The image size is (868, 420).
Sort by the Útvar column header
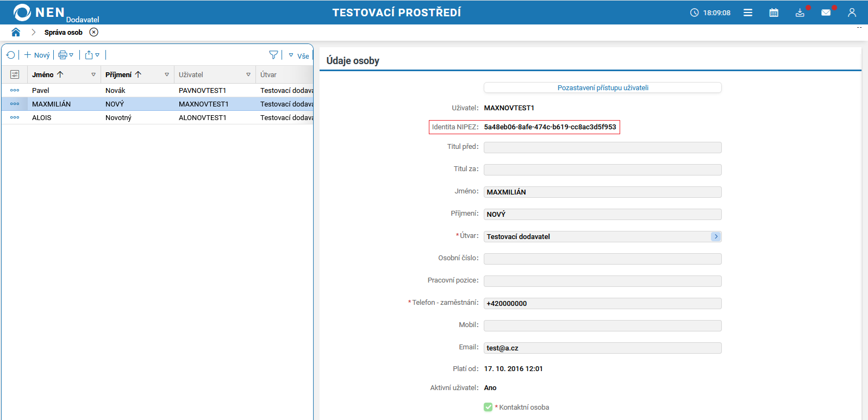pos(268,74)
